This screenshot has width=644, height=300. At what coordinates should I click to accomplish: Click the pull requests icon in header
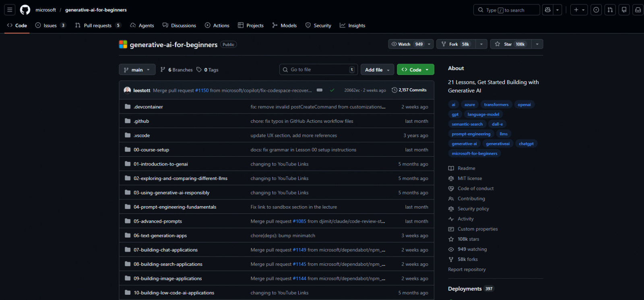click(x=610, y=10)
